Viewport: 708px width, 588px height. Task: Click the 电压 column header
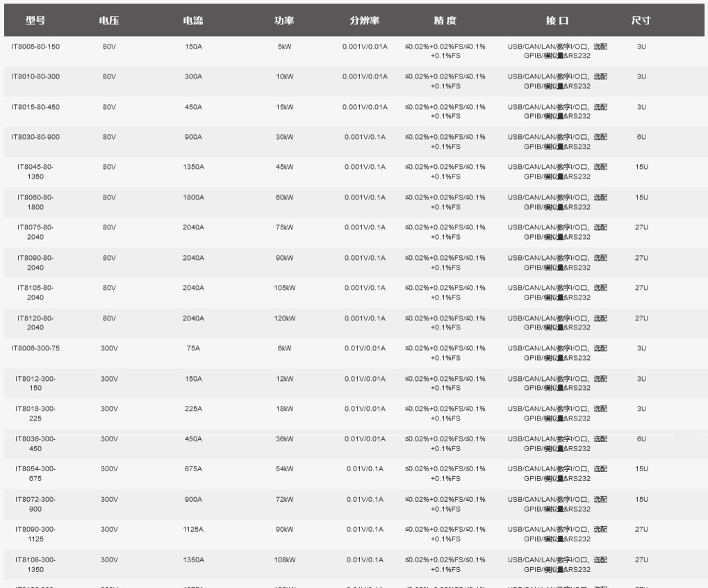pyautogui.click(x=109, y=21)
